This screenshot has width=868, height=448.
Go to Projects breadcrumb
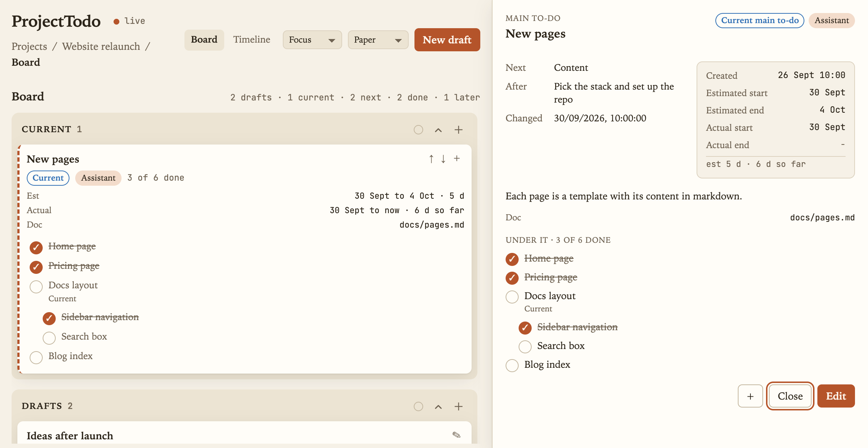tap(29, 46)
